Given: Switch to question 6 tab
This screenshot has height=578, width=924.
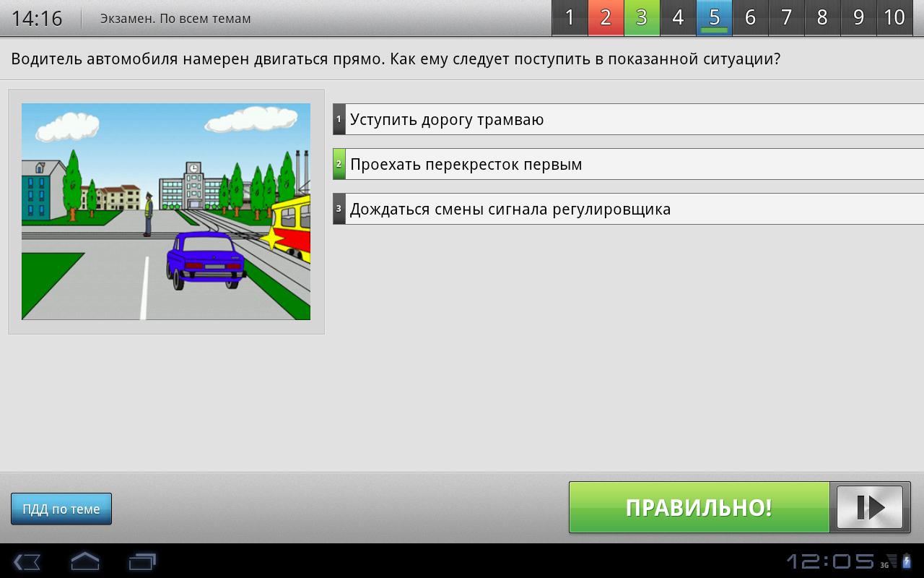Looking at the screenshot, I should tap(750, 18).
